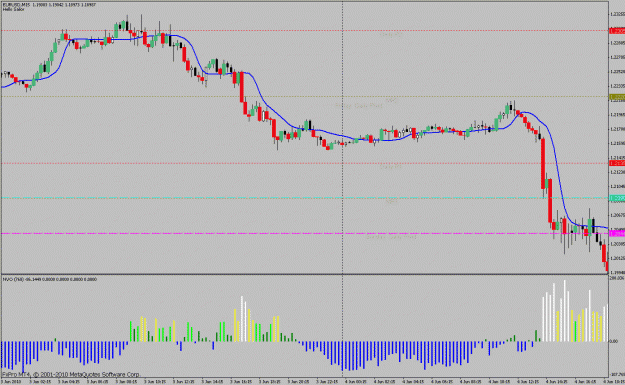Click the cyan price tag on the price axis
This screenshot has width=625, height=385.
tap(617, 198)
